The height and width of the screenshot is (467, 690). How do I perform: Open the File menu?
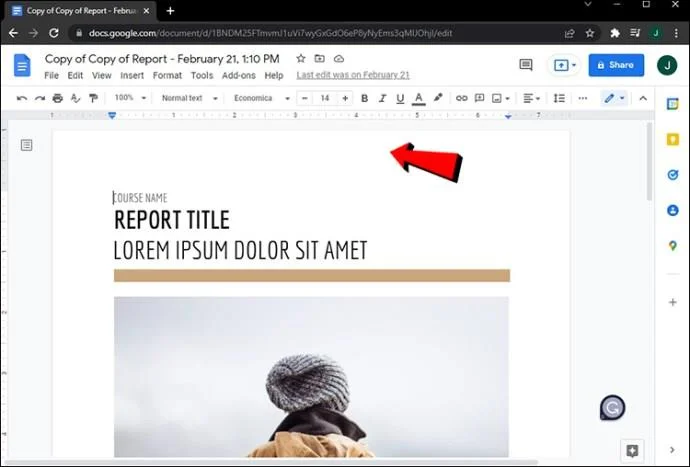pos(51,75)
